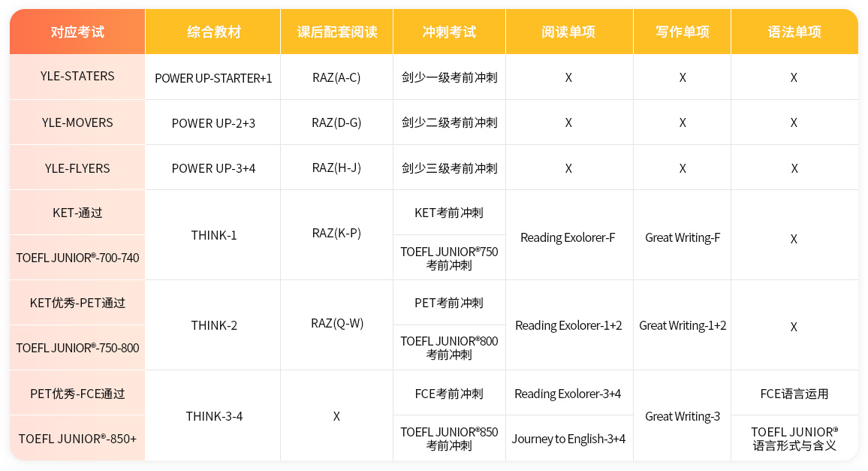Click the POWER UP-STARTER+1 cell
The height and width of the screenshot is (471, 868).
click(x=213, y=77)
